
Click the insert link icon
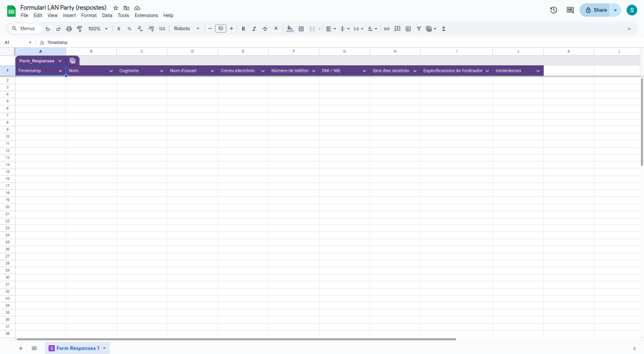(387, 29)
